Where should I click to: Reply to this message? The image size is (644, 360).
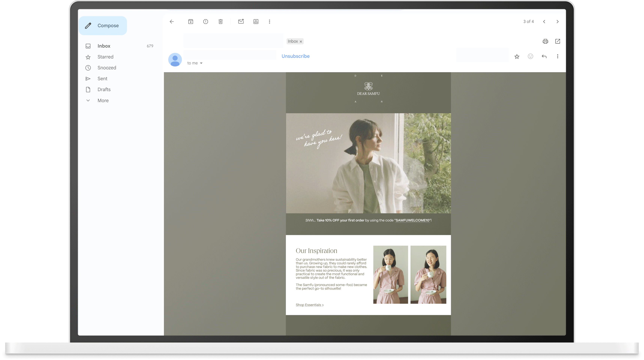pyautogui.click(x=544, y=56)
